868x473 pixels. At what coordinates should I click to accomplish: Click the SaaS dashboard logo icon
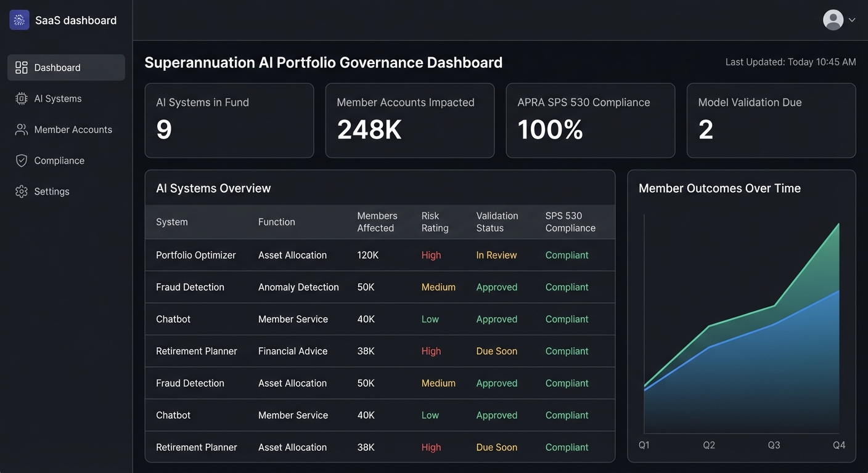[19, 20]
